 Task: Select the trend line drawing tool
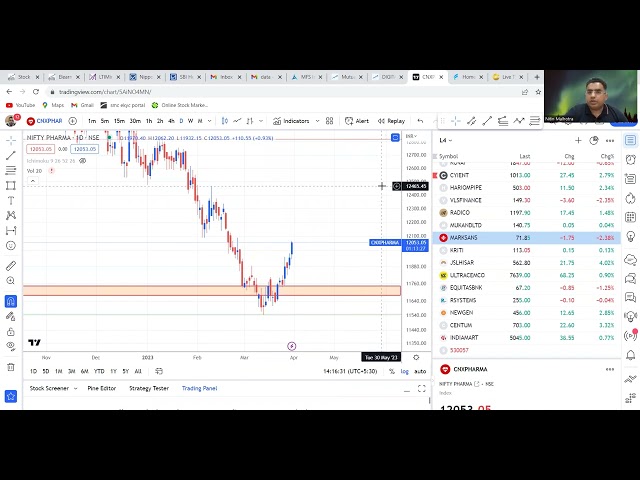pos(11,155)
